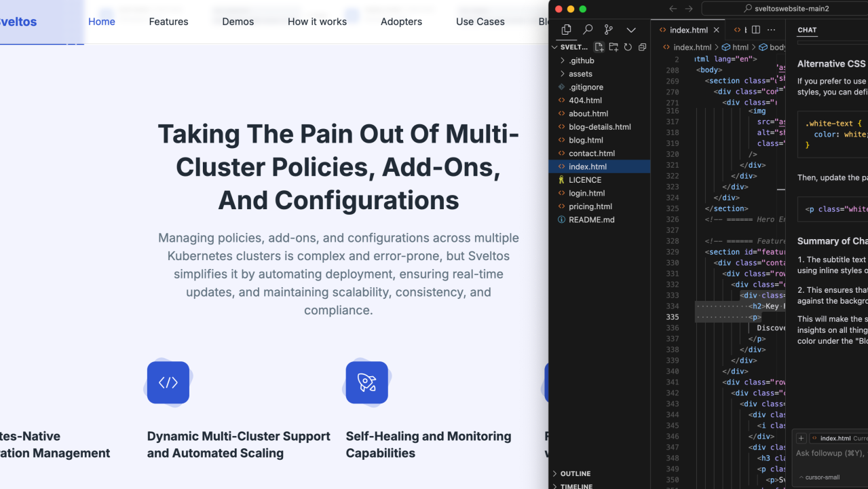Collapse all folders in the Explorer
This screenshot has height=489, width=868.
click(x=641, y=47)
